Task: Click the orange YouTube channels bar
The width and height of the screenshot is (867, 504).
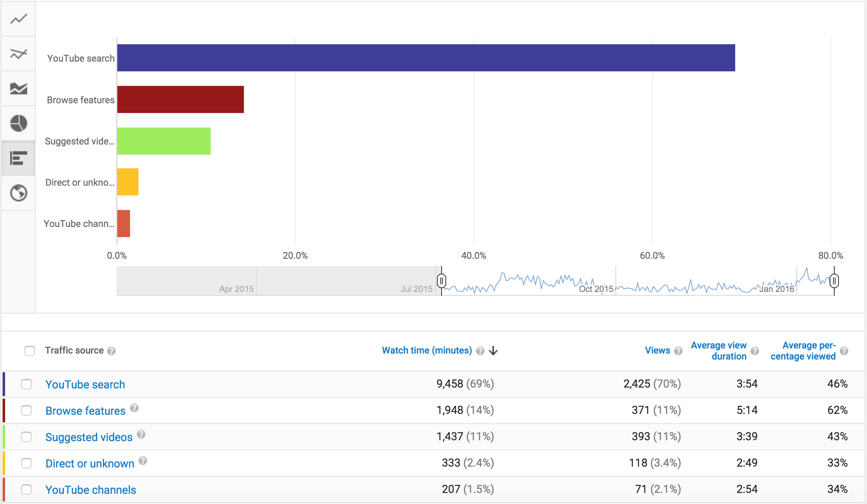Action: coord(124,224)
